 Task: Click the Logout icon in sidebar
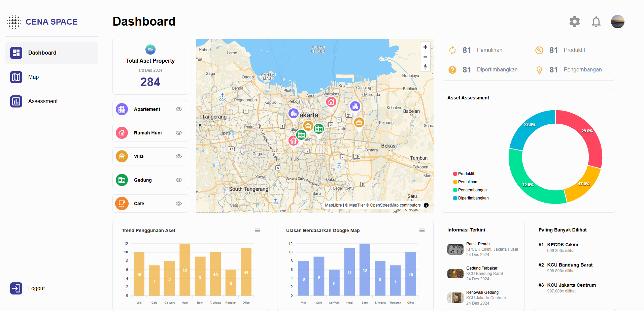(16, 288)
